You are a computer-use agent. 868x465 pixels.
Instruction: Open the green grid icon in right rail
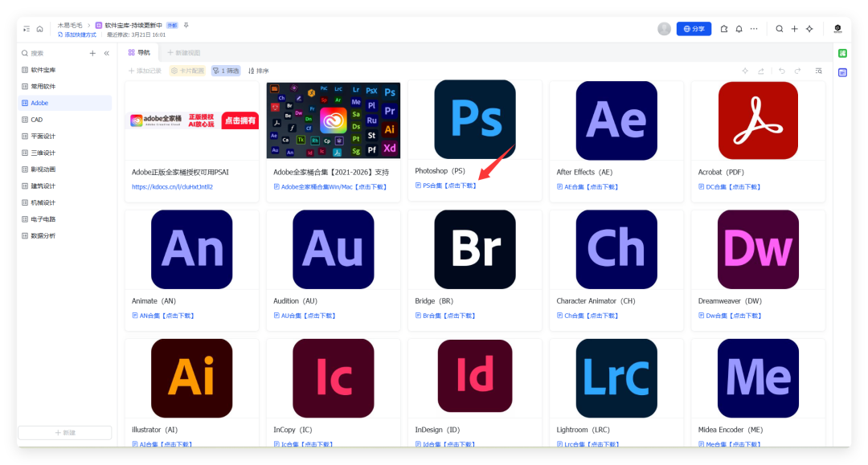click(842, 53)
